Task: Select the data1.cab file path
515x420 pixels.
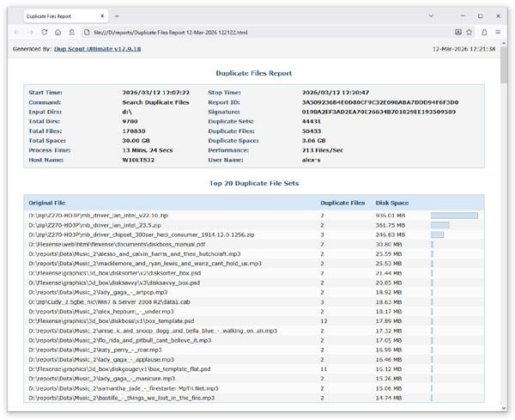Action: click(x=109, y=301)
